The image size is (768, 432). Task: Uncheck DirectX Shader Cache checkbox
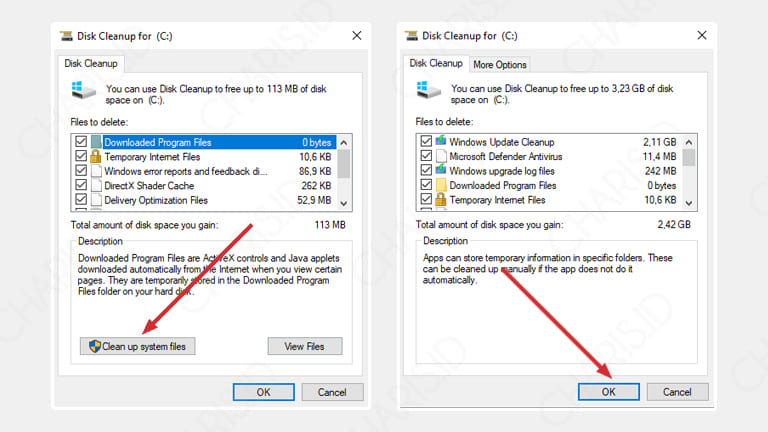pos(81,185)
